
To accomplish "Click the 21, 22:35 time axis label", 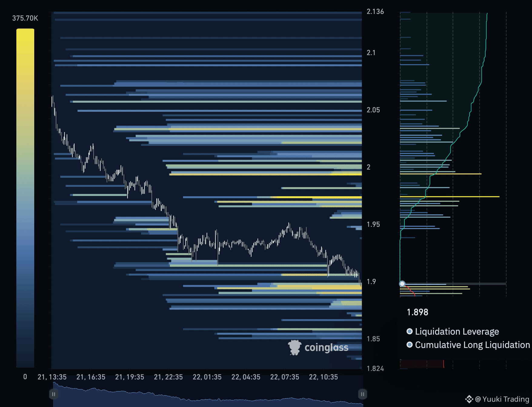I will [168, 377].
